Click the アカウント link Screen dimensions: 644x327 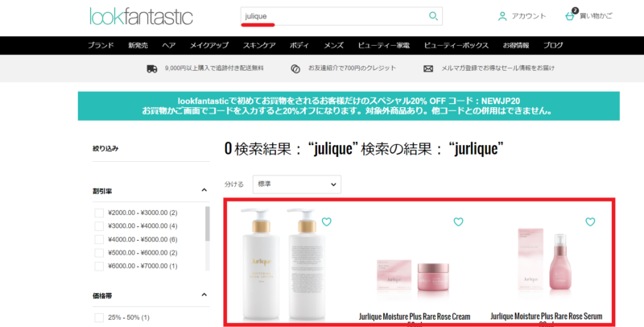pyautogui.click(x=529, y=16)
